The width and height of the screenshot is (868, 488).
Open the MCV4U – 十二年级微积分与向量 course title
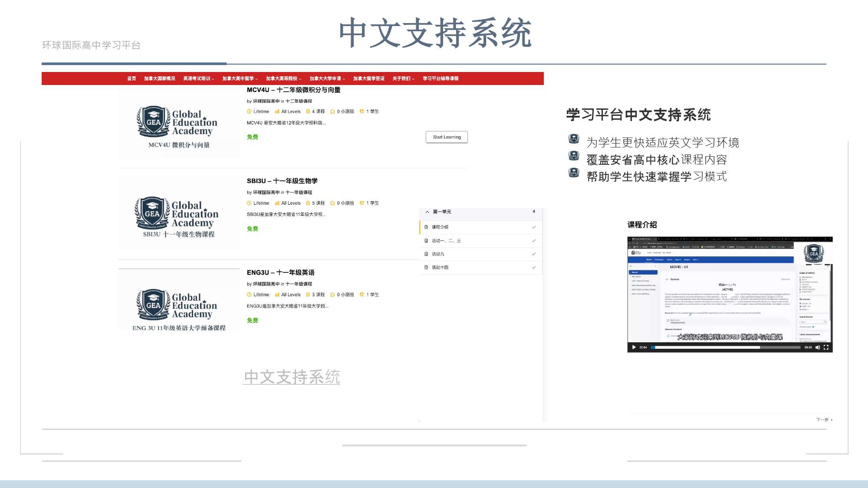coord(294,90)
